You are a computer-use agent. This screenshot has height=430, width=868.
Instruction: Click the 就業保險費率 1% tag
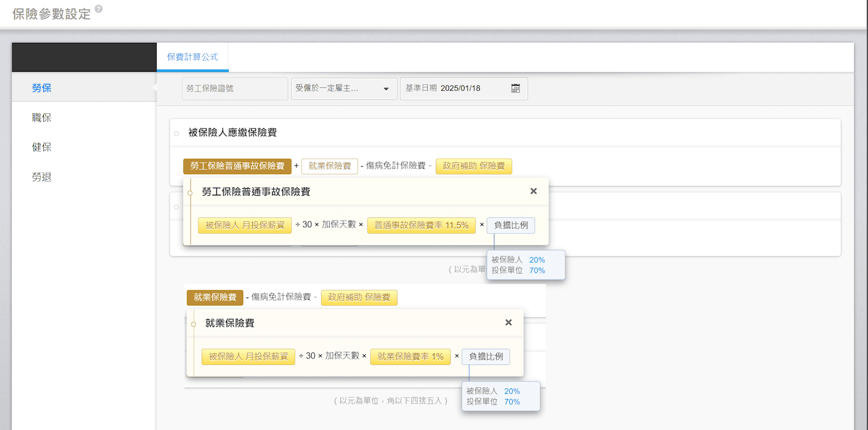[410, 357]
